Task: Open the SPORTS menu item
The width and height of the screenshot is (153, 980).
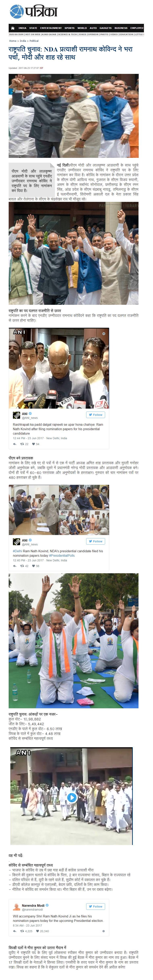Action: click(69, 28)
